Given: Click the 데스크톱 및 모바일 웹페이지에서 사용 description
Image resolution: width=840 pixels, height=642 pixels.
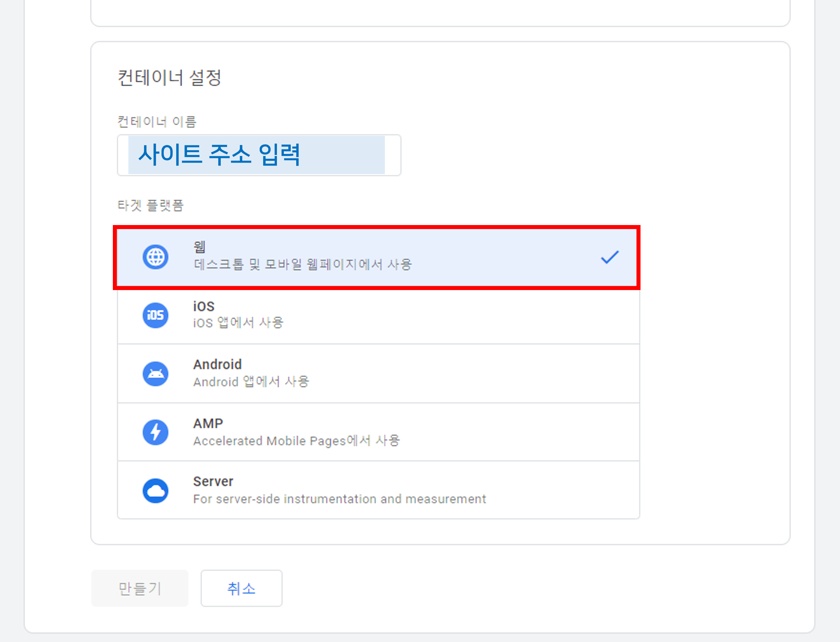Looking at the screenshot, I should click(303, 264).
